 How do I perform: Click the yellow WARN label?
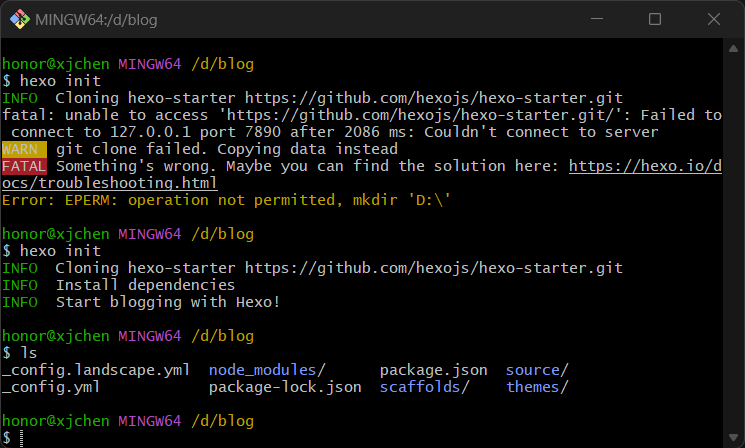24,149
